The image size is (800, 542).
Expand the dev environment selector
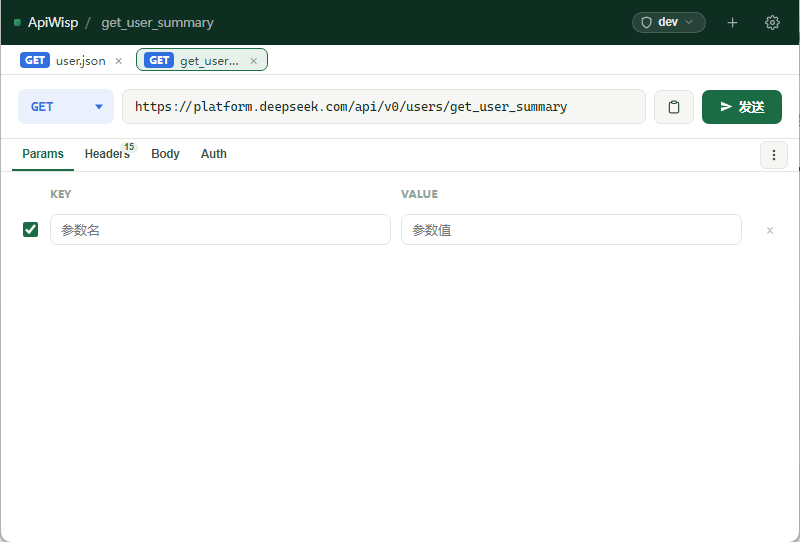click(668, 22)
